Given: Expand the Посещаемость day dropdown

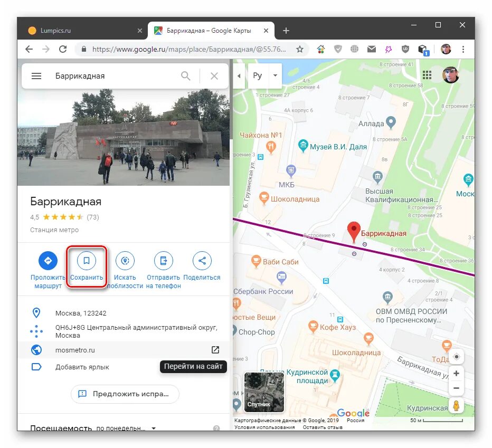Looking at the screenshot, I should 154,428.
